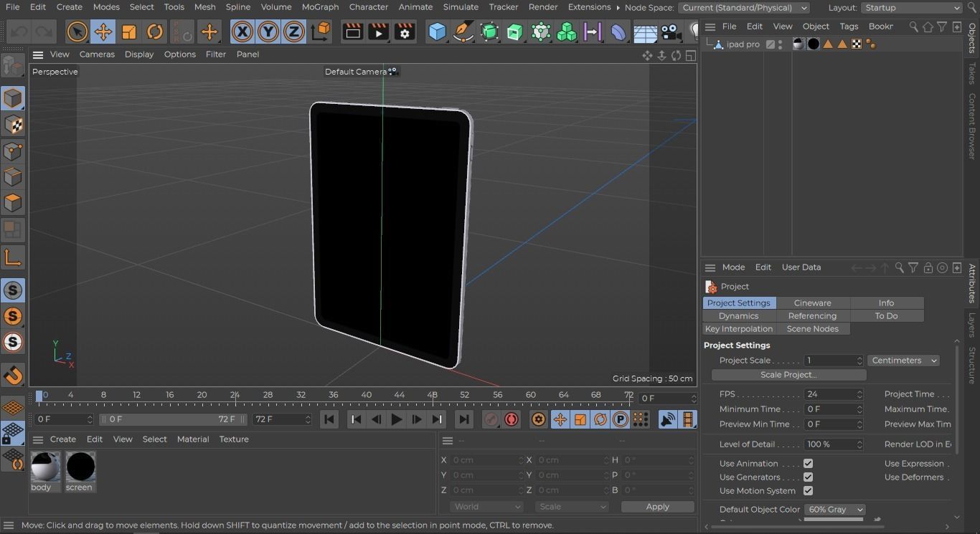Add a Camera object
The height and width of the screenshot is (534, 980).
pos(670,32)
